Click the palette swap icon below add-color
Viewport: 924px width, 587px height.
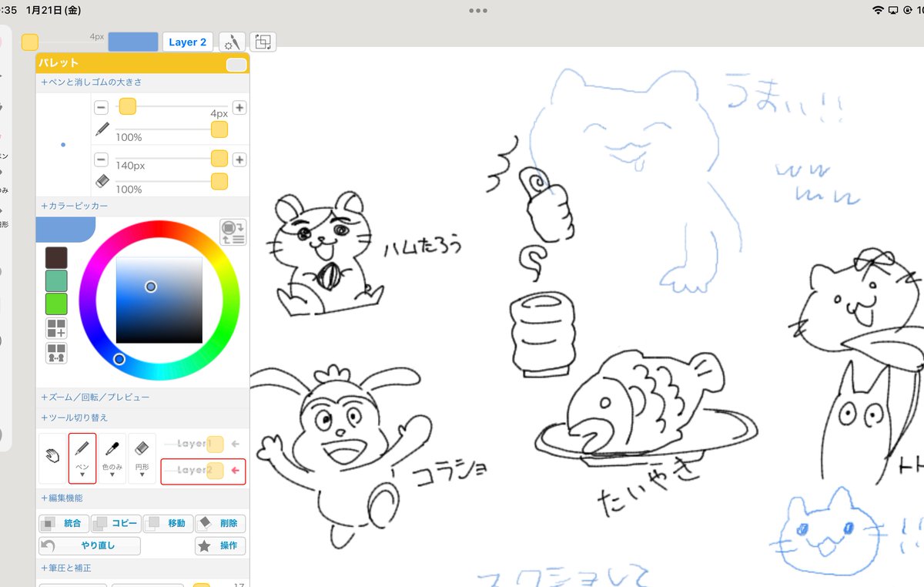tap(56, 353)
